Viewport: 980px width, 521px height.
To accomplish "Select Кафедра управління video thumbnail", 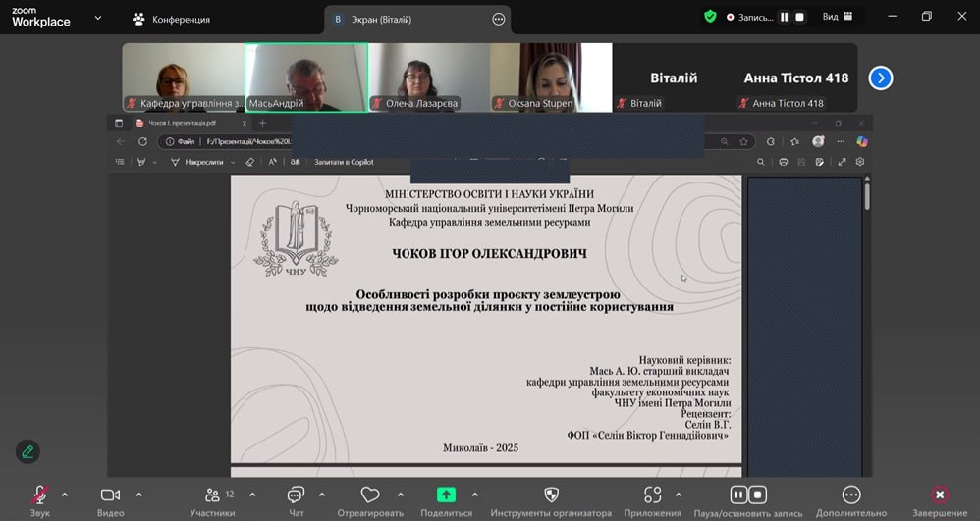I will pyautogui.click(x=183, y=78).
